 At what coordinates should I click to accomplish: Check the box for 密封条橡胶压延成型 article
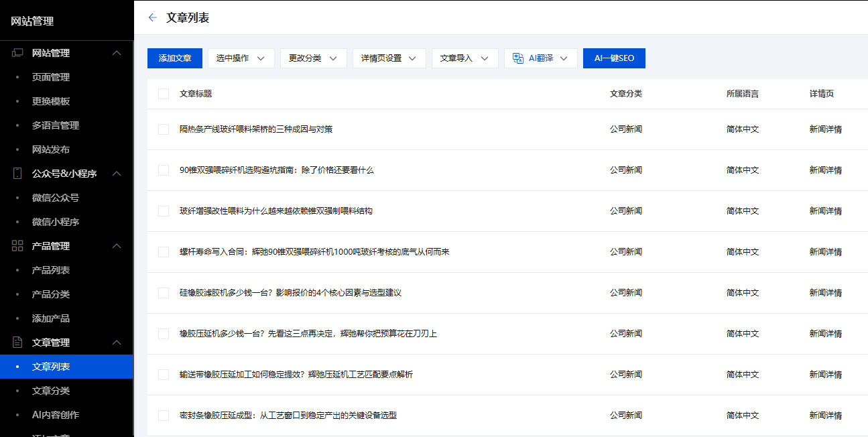point(164,416)
